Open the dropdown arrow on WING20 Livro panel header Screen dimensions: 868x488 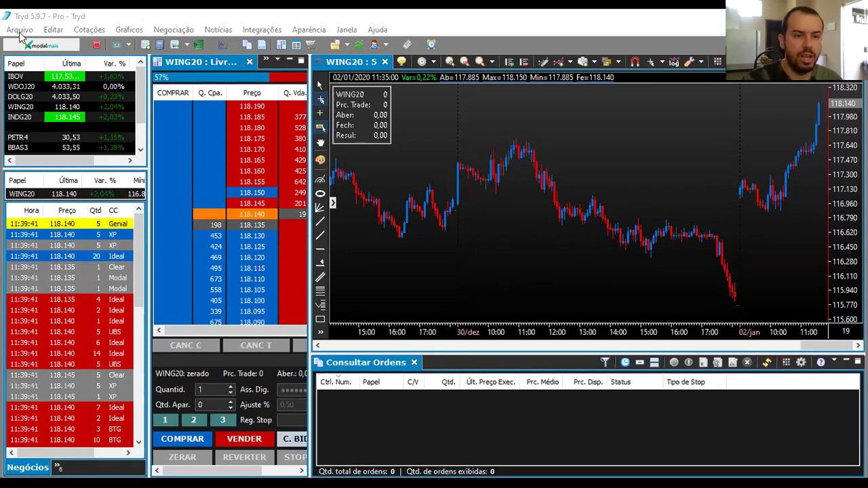coord(277,60)
